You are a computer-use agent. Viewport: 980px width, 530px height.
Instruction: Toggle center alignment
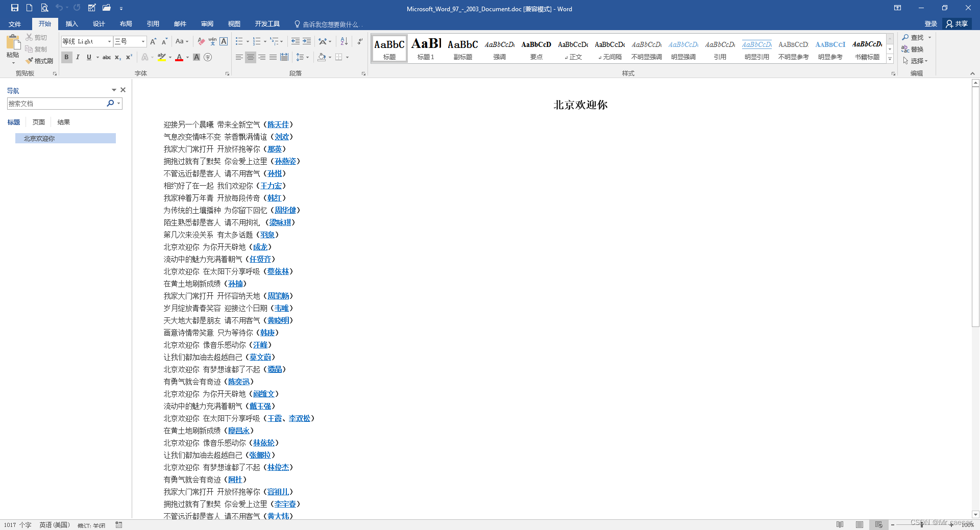point(250,57)
